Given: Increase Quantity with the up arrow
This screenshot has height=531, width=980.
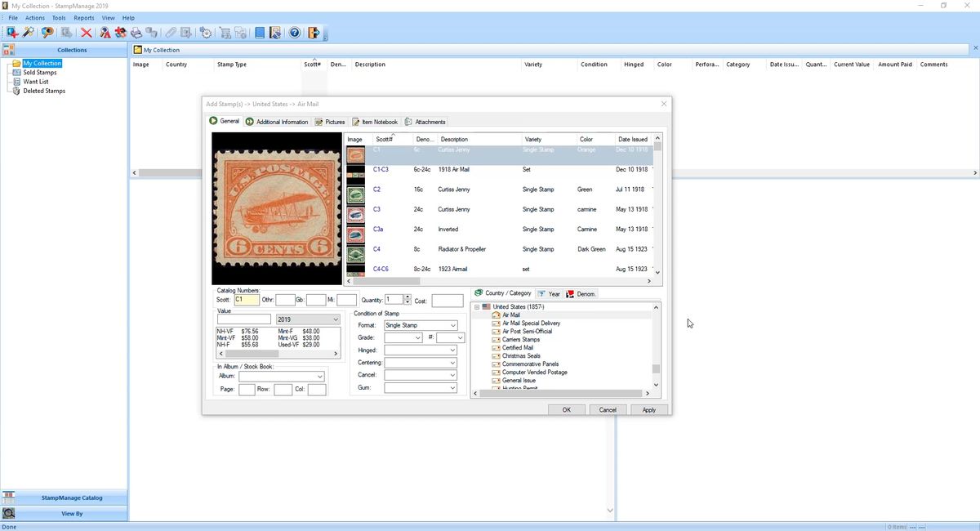Looking at the screenshot, I should pyautogui.click(x=408, y=297).
